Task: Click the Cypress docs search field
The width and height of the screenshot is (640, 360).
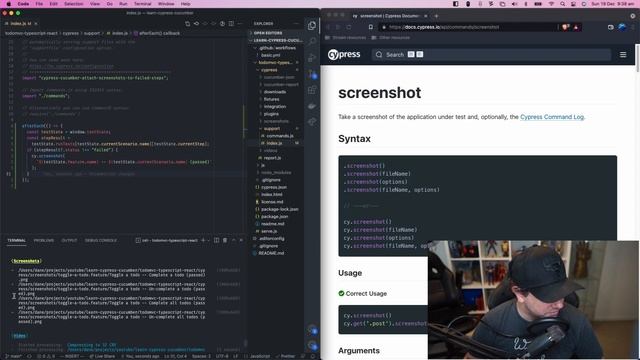Action: 491,54
